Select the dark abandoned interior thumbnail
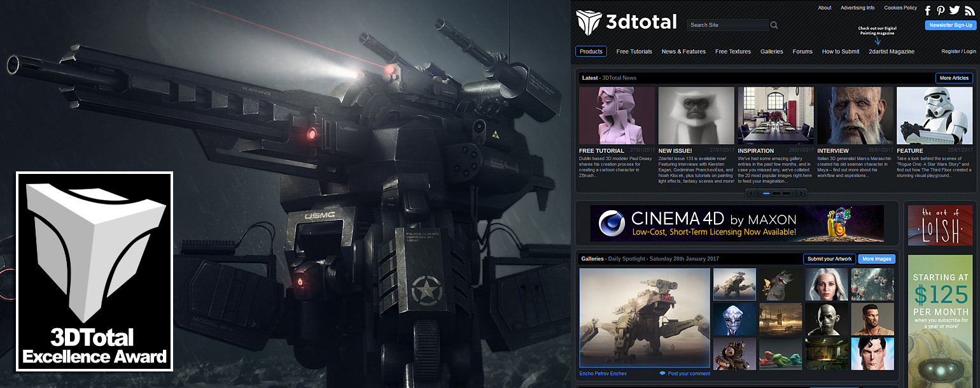 pyautogui.click(x=827, y=354)
